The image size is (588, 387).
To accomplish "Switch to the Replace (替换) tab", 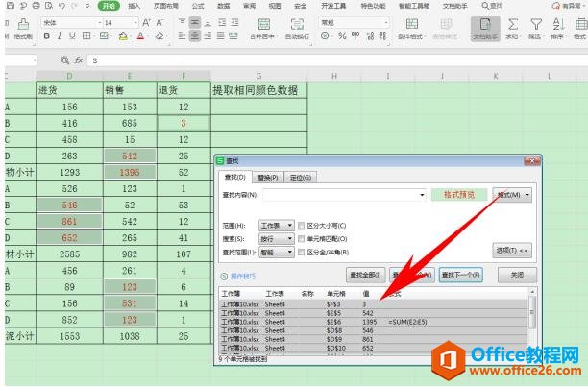I will pos(268,178).
